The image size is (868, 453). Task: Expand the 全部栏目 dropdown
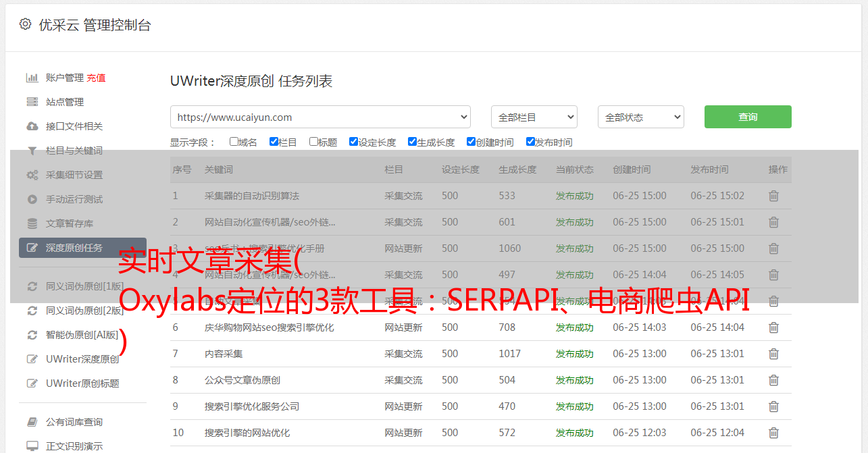pyautogui.click(x=534, y=117)
